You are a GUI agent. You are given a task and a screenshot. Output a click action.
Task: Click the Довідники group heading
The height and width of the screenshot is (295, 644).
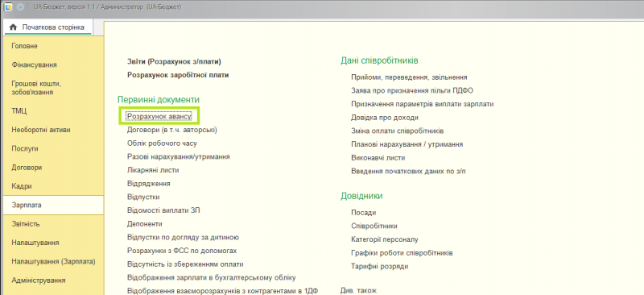click(x=361, y=196)
